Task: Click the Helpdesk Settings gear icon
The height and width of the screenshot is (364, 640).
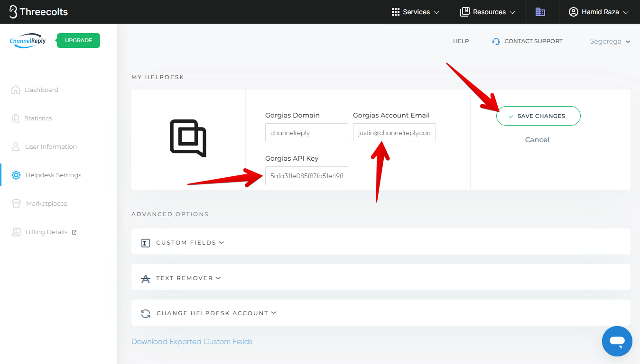Action: pyautogui.click(x=16, y=175)
